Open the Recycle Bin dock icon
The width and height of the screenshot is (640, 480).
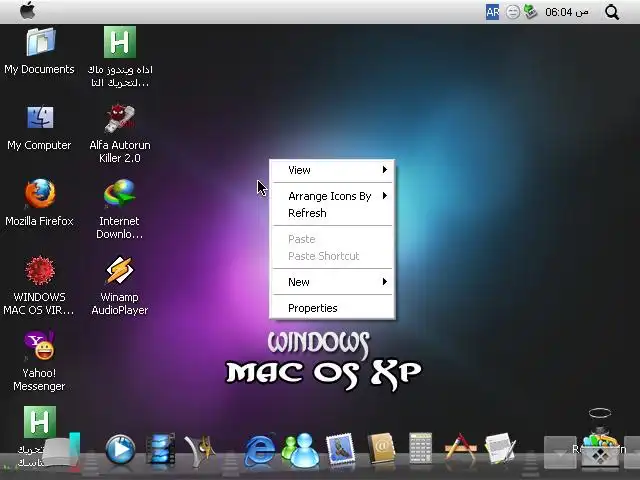click(x=600, y=449)
